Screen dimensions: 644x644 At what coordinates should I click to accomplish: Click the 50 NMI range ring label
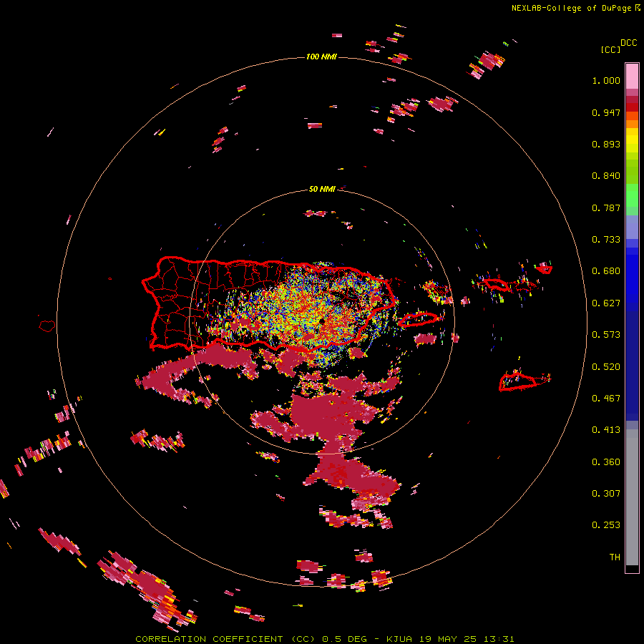pyautogui.click(x=322, y=189)
